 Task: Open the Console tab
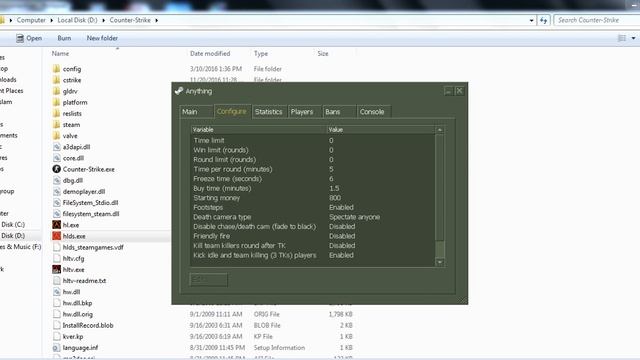pos(374,112)
